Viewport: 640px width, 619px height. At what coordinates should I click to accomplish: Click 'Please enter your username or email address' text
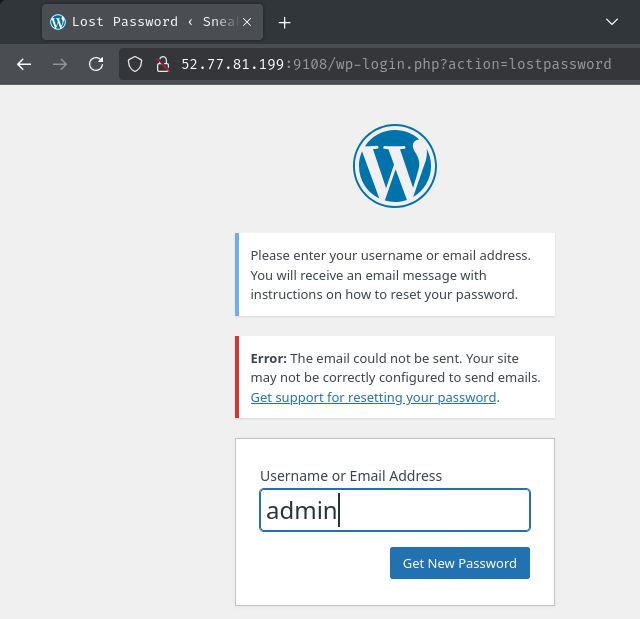[390, 255]
